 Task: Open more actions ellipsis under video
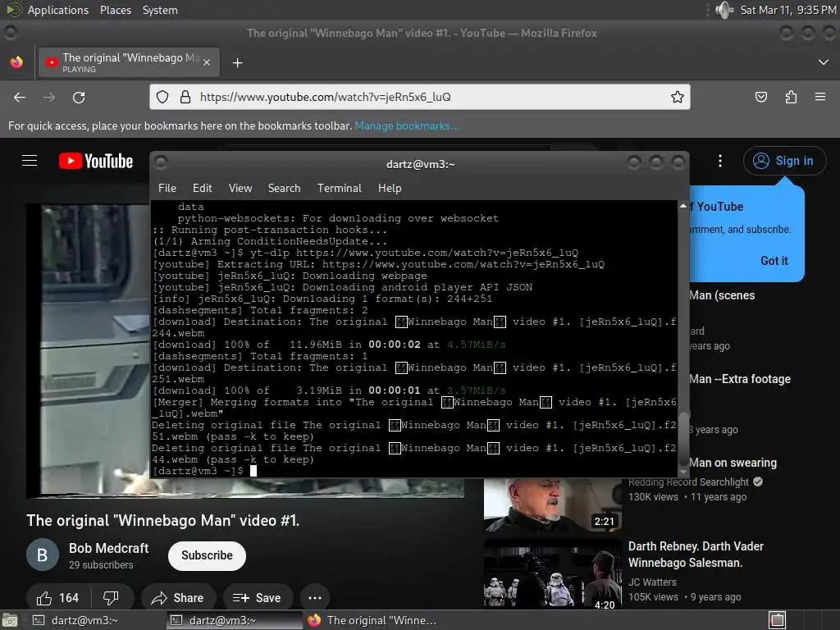click(315, 598)
